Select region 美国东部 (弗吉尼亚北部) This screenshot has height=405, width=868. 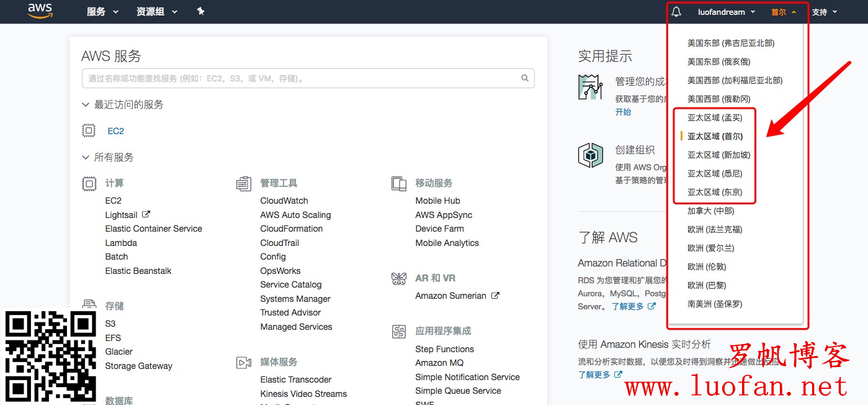pyautogui.click(x=731, y=43)
